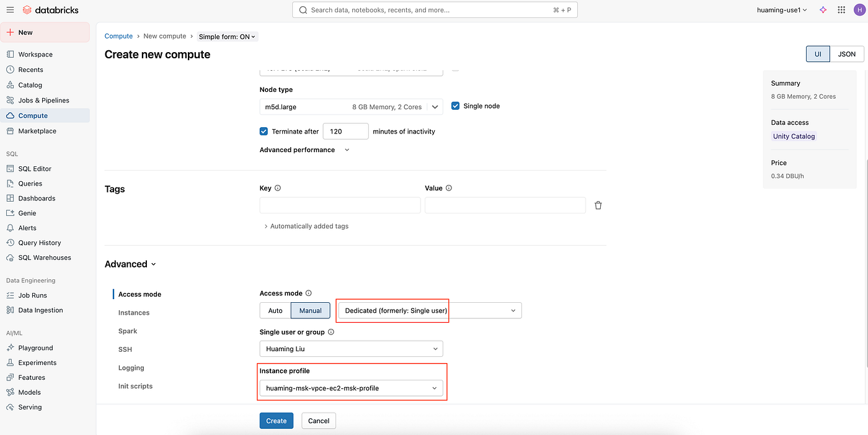The width and height of the screenshot is (868, 435).
Task: Click the New button
Action: (46, 32)
